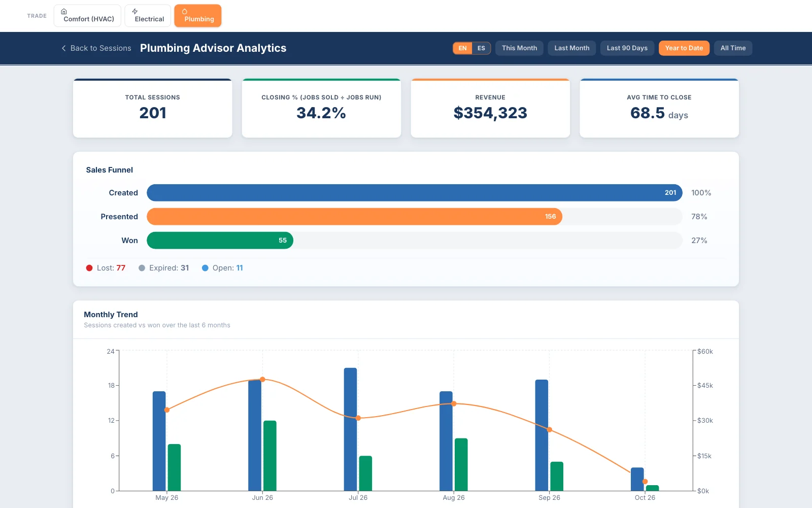Click the May 26 revenue line point
The image size is (812, 508).
coord(167,410)
